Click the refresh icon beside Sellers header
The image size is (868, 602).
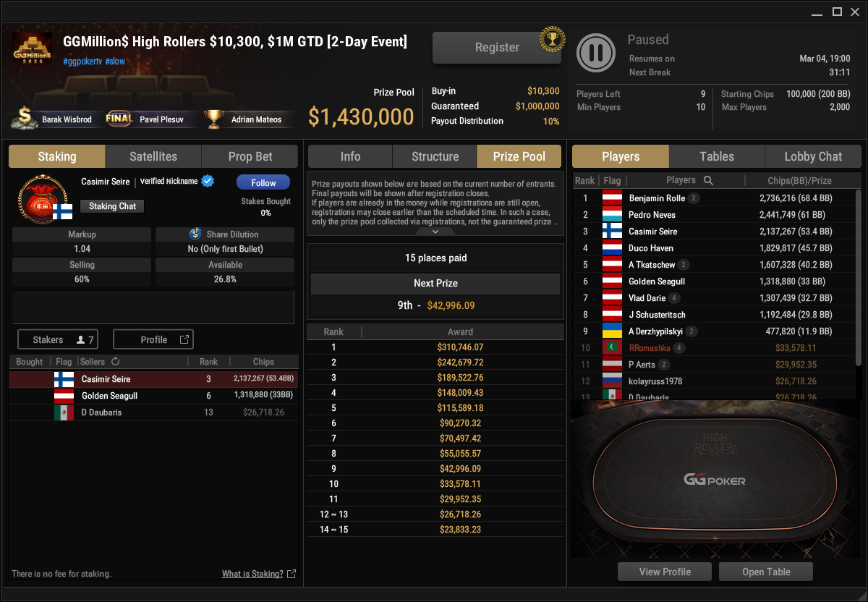tap(115, 362)
